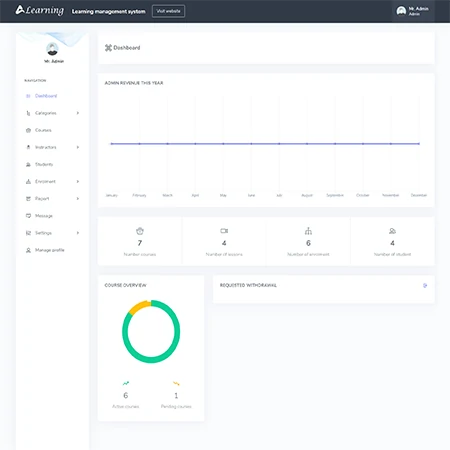The height and width of the screenshot is (450, 450).
Task: Click the August label on chart axis
Action: coord(307,195)
